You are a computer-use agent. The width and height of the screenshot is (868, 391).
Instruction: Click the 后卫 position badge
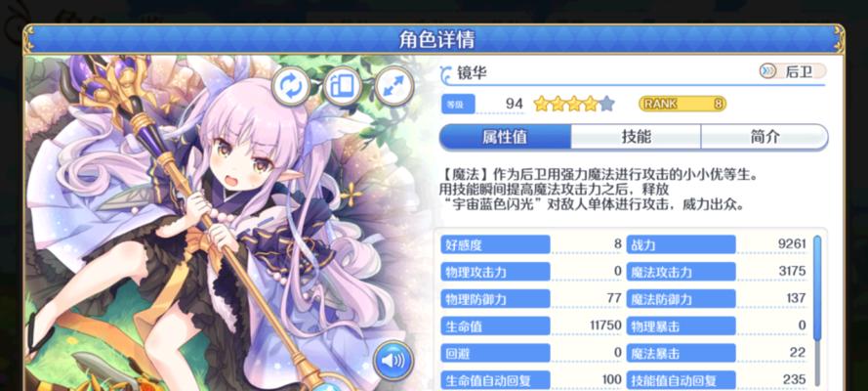[x=793, y=71]
